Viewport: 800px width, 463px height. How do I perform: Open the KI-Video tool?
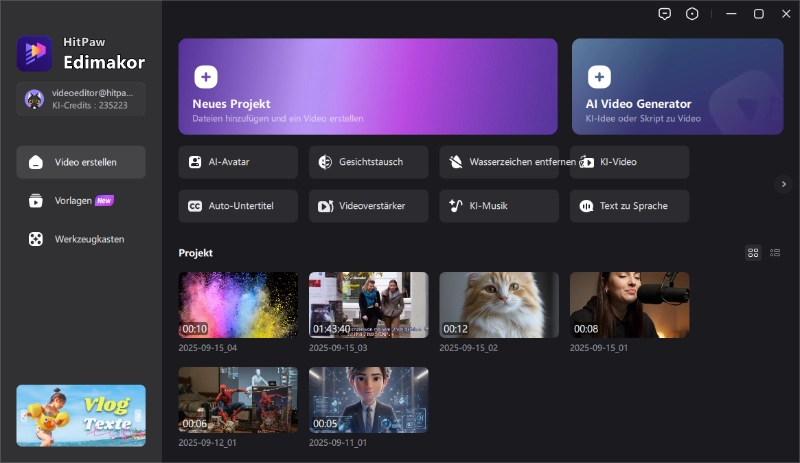point(630,162)
